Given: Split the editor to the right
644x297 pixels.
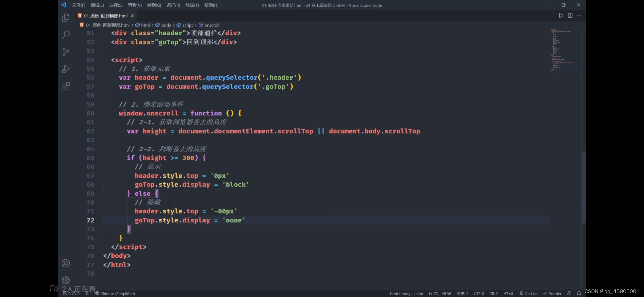Looking at the screenshot, I should coord(570,16).
